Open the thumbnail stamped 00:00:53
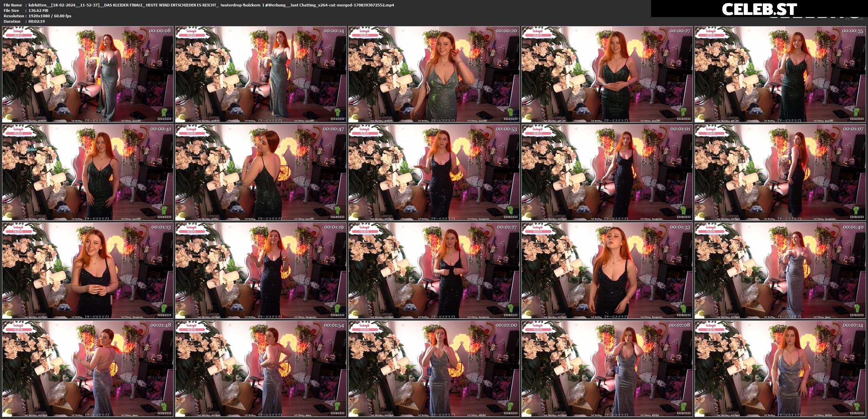This screenshot has height=419, width=868. click(x=434, y=172)
